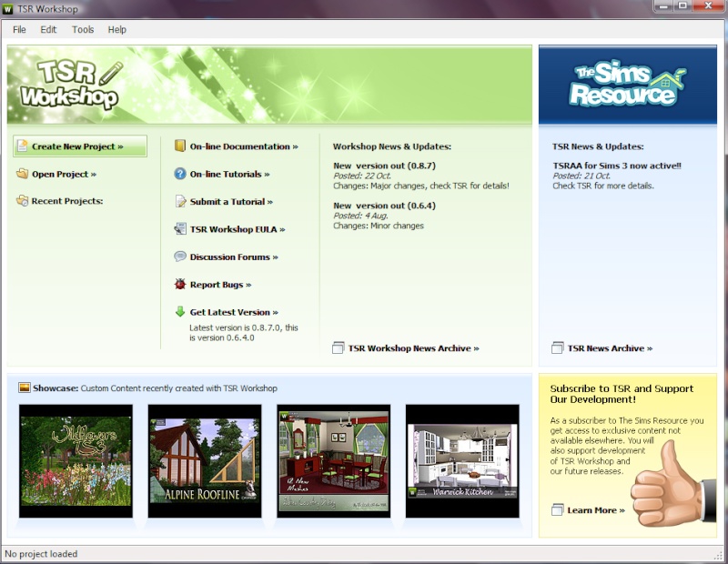Open an existing project via Open Project
728x564 pixels.
click(x=64, y=174)
